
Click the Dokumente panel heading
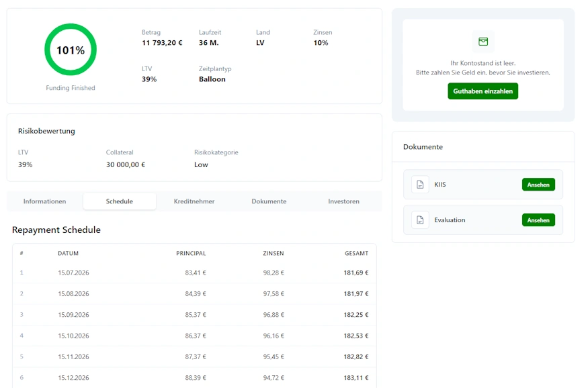point(423,147)
